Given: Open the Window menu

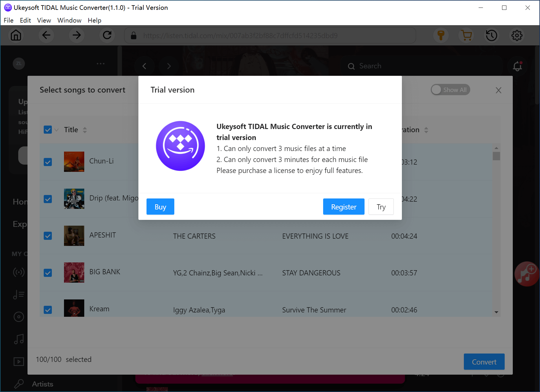Looking at the screenshot, I should (69, 20).
